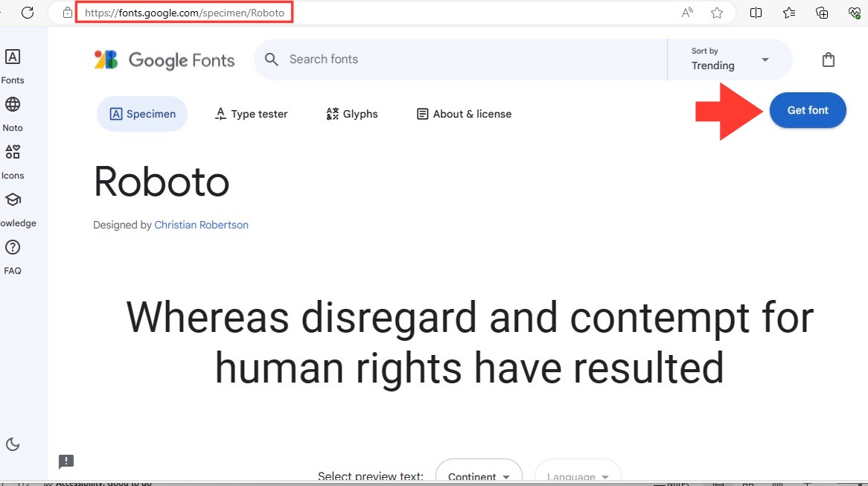Switch to the Type tester tab
The height and width of the screenshot is (486, 868).
pyautogui.click(x=252, y=114)
